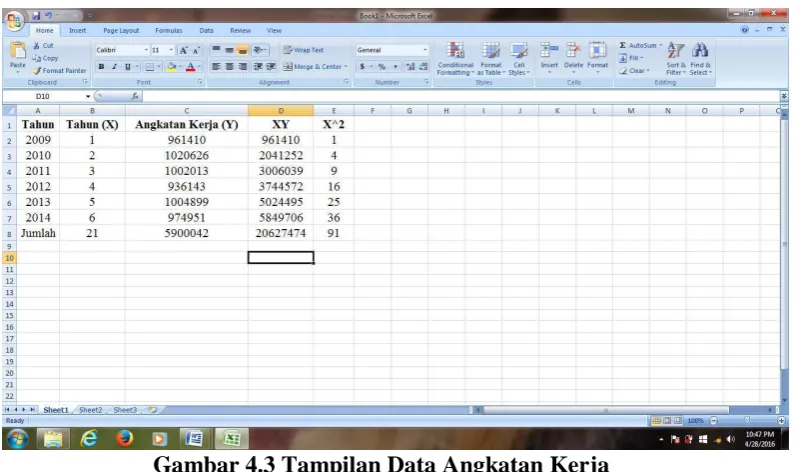Expand the formula bar
This screenshot has height=472, width=795.
coord(784,96)
